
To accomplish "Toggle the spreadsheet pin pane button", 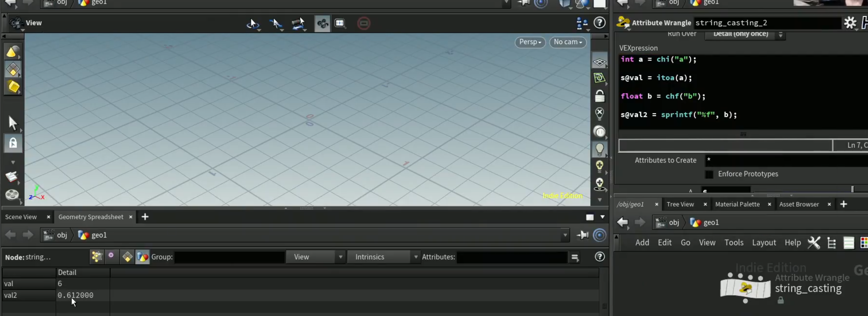I will coord(582,235).
